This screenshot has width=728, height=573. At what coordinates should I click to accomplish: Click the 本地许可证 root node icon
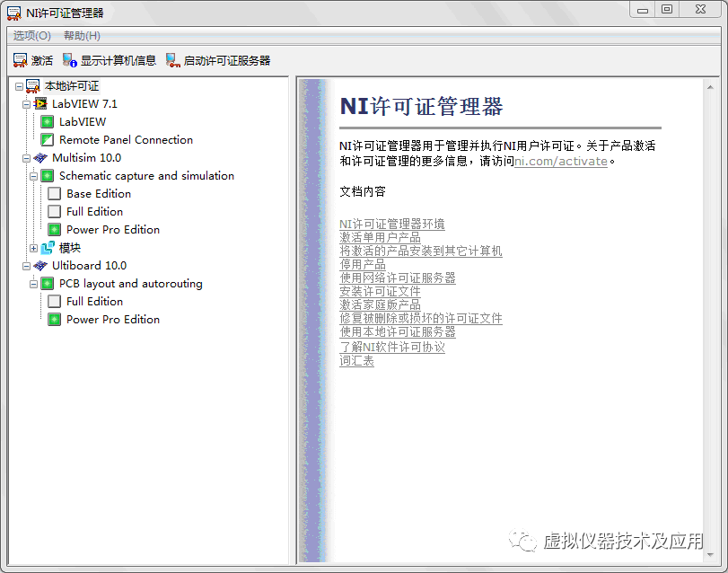(33, 86)
